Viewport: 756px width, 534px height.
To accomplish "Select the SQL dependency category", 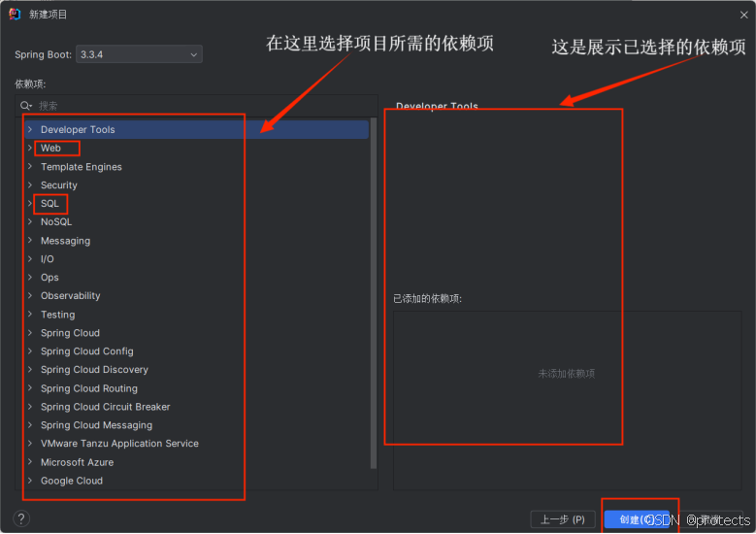I will click(49, 204).
